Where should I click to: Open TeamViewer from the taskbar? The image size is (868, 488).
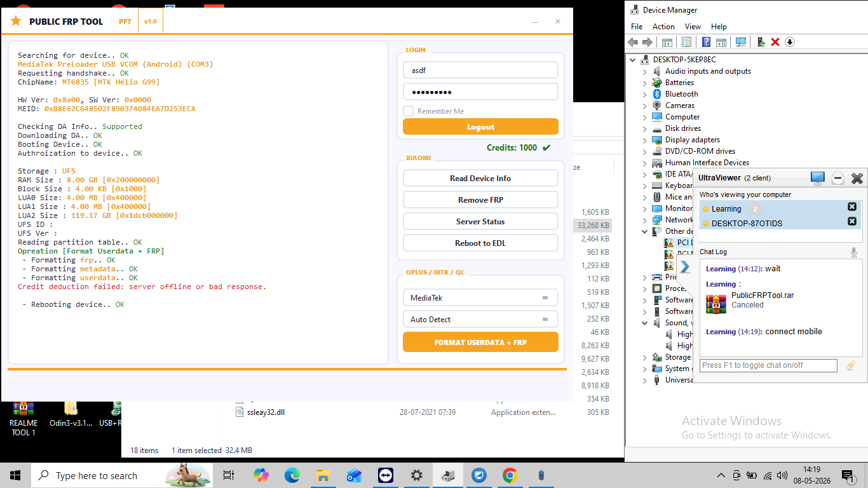385,475
